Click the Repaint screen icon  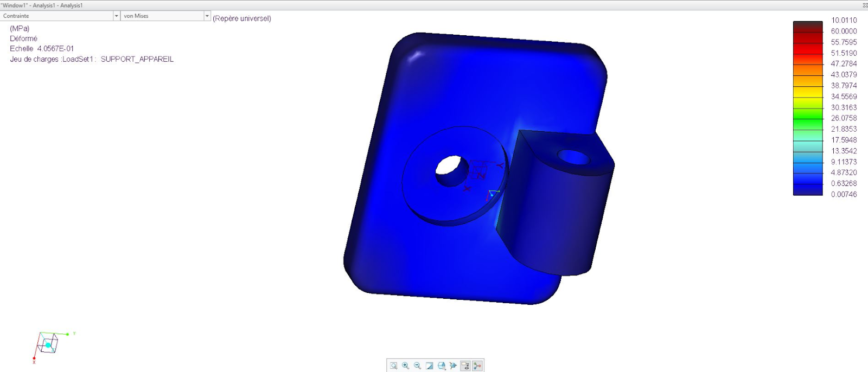point(430,365)
